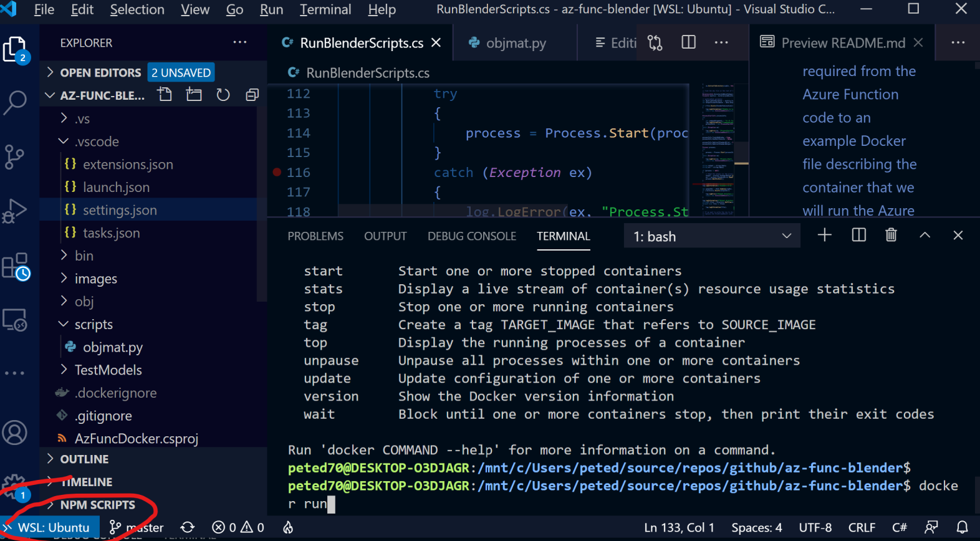Open the Terminal menu
980x541 pixels.
(325, 9)
